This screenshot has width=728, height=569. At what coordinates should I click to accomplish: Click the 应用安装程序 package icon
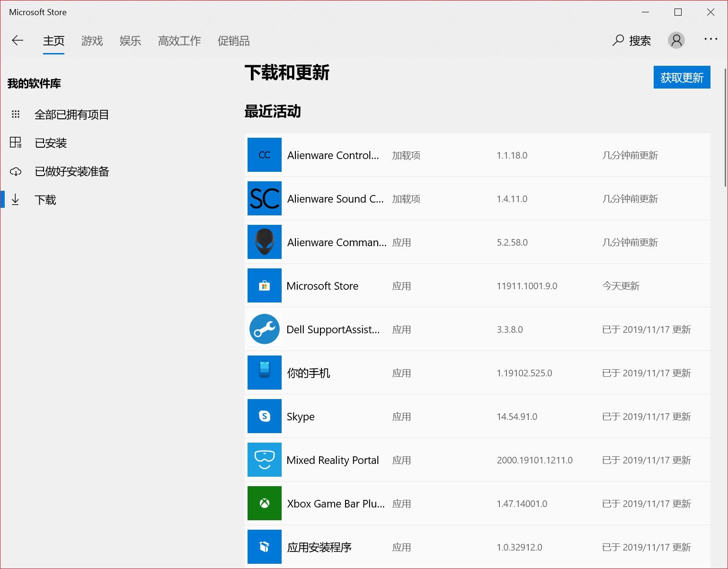(265, 547)
